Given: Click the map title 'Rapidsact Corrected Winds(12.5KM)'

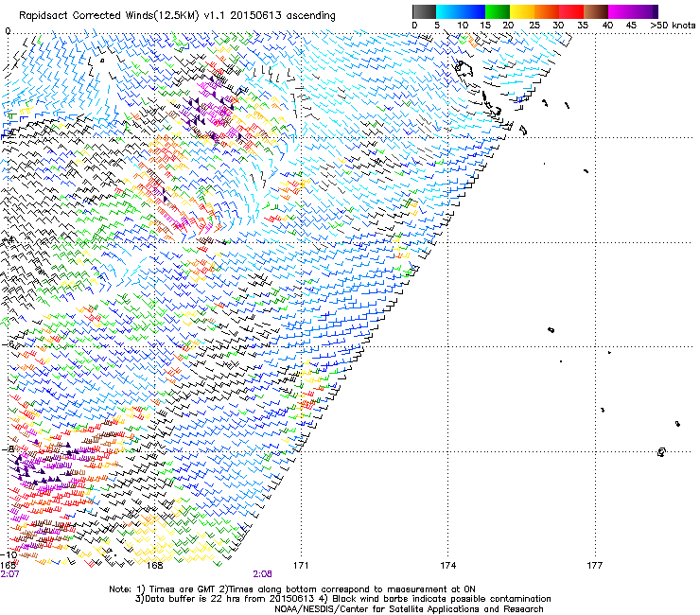Looking at the screenshot, I should pyautogui.click(x=109, y=16).
